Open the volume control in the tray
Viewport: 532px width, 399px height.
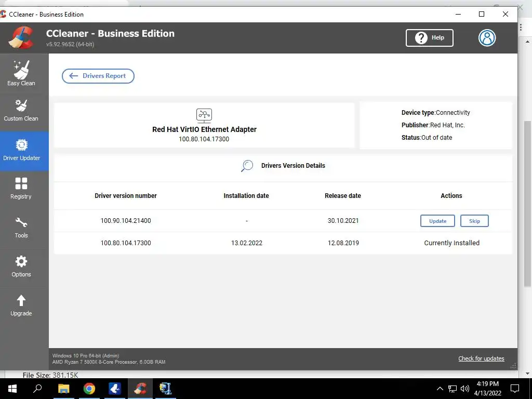coord(465,389)
